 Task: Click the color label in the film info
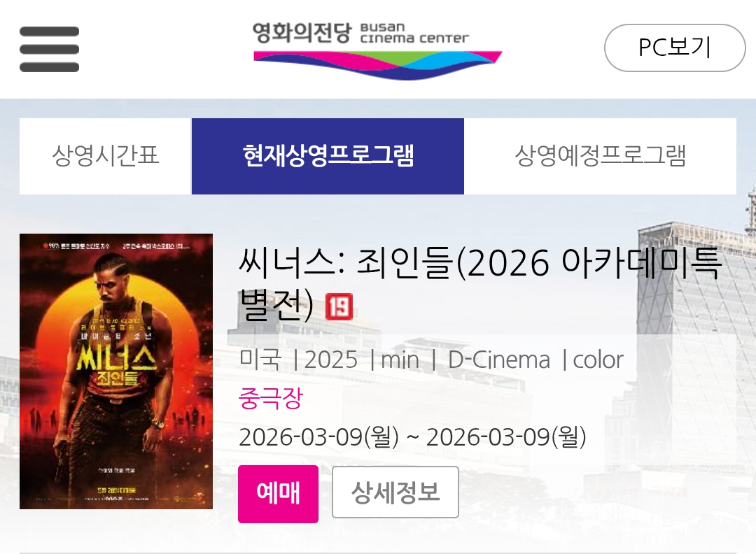point(598,360)
